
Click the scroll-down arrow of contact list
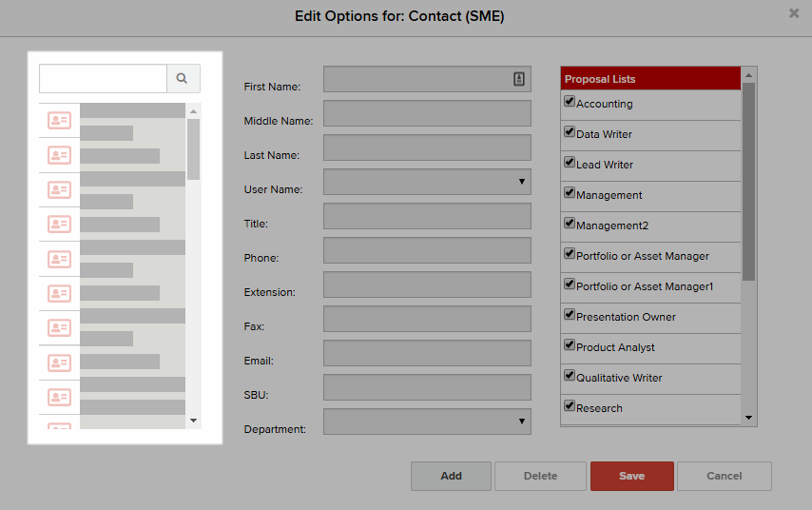[x=194, y=421]
